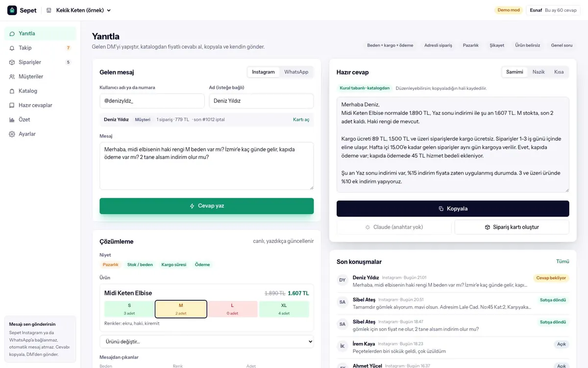This screenshot has height=368, width=588.
Task: Open customer card via Kartı aç
Action: 301,120
